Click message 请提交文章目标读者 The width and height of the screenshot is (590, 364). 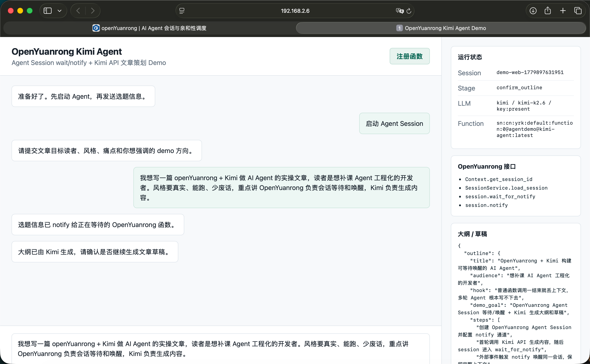point(107,151)
